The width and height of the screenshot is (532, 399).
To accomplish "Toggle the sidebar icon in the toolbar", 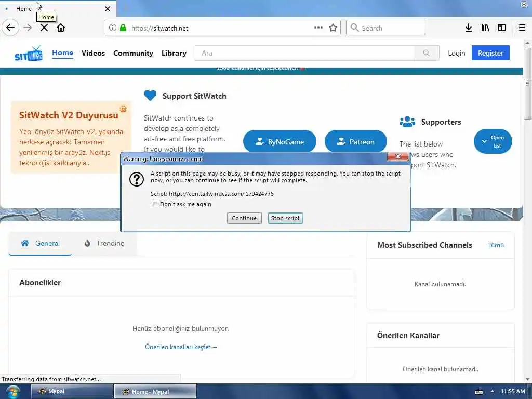I will tap(502, 28).
